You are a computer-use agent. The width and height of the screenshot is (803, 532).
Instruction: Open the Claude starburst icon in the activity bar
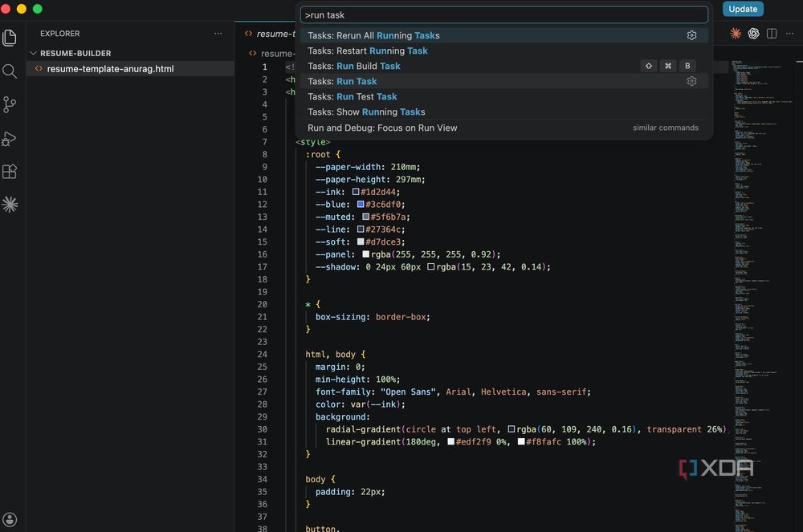10,205
